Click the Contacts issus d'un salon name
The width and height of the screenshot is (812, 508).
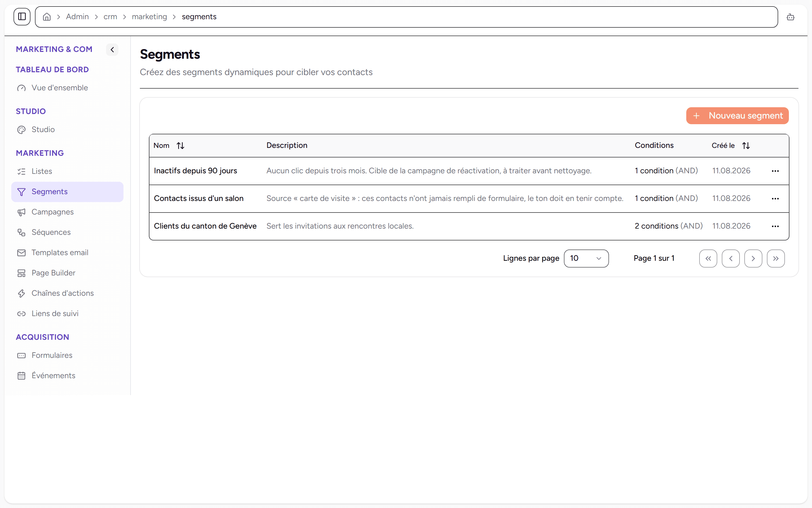[x=199, y=198]
